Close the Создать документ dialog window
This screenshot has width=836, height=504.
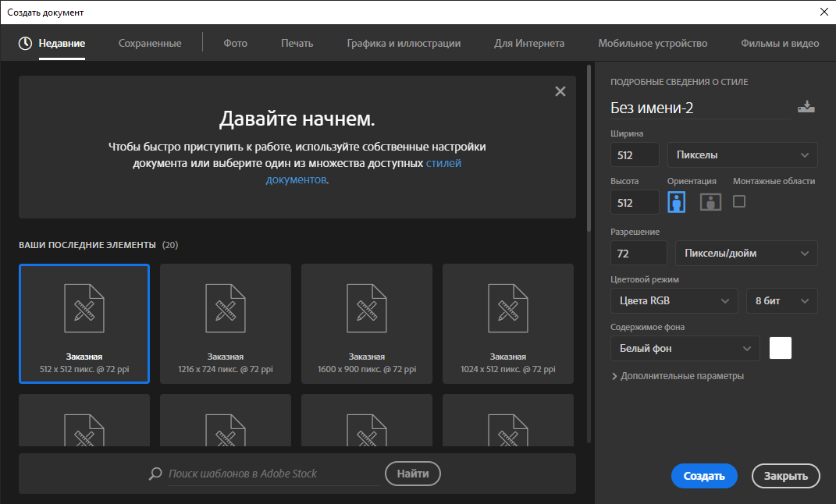coord(824,12)
